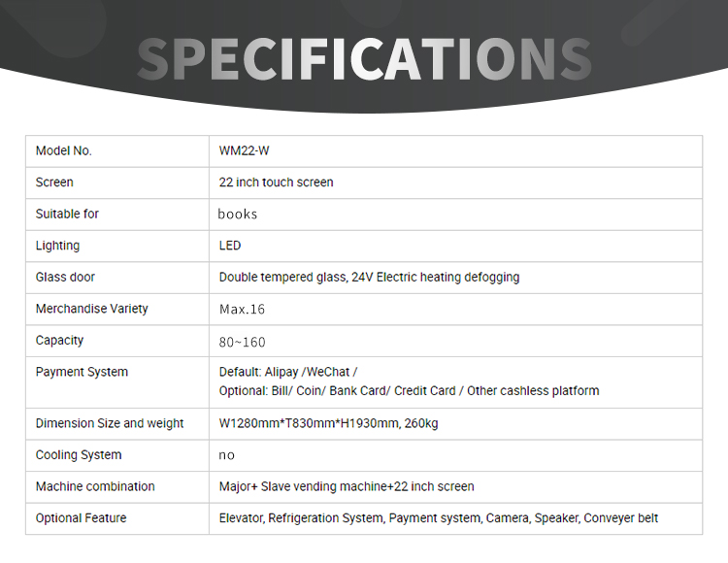The width and height of the screenshot is (728, 563).
Task: Click the Double tempered glass description
Action: click(x=369, y=277)
